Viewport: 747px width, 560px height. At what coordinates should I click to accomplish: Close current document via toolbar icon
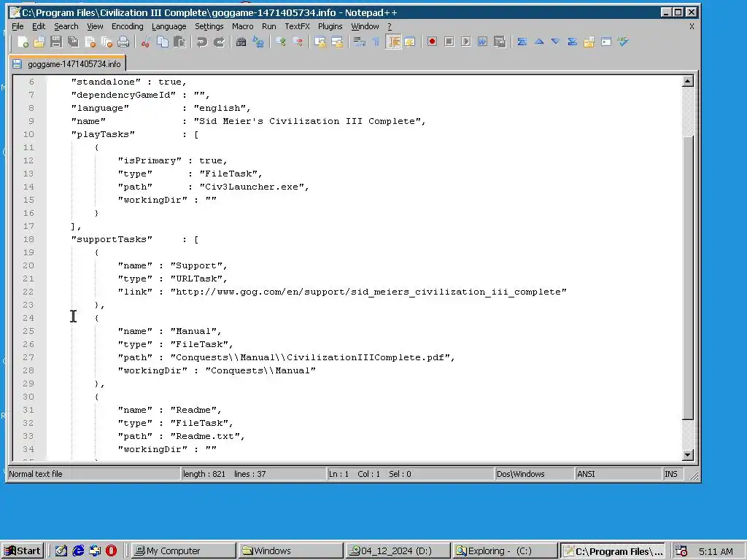click(90, 42)
